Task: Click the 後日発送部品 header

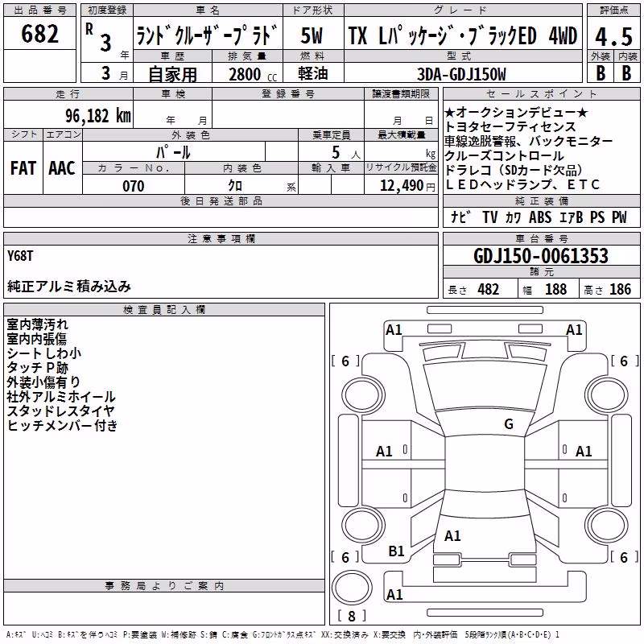Action: coord(221,200)
